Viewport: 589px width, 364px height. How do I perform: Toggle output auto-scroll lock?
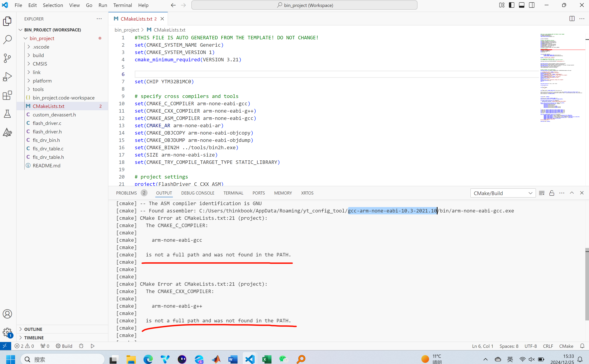point(552,193)
